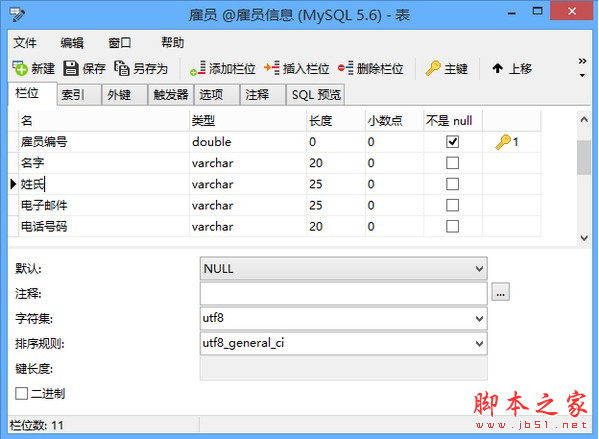Click the 类型 column header
Screen dimensions: 599x439
[x=248, y=121]
